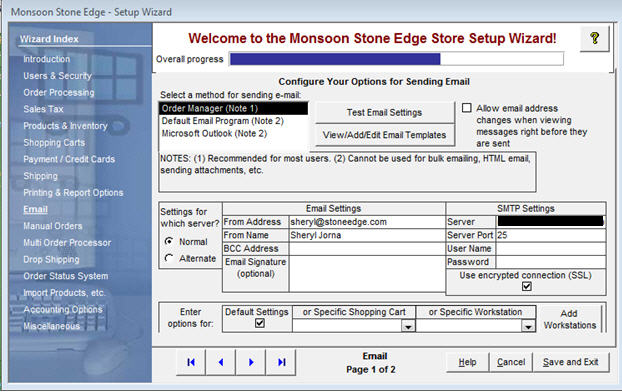Click the Server Port field showing 25
The image size is (622, 392).
[x=551, y=235]
